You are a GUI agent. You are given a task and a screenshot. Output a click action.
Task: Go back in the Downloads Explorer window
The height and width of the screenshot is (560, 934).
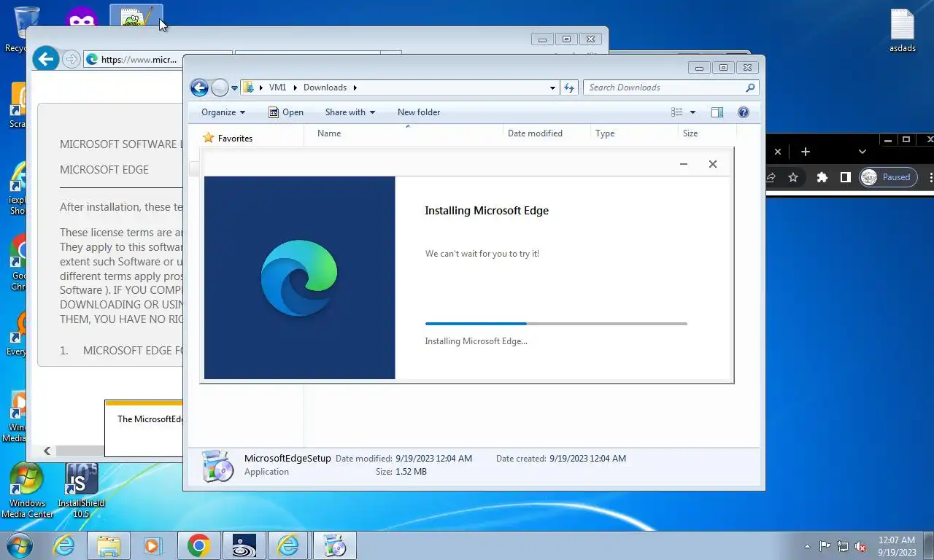pyautogui.click(x=199, y=87)
